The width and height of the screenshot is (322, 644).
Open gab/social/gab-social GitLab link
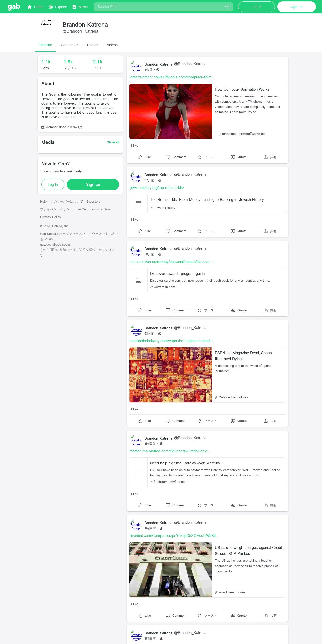click(55, 244)
